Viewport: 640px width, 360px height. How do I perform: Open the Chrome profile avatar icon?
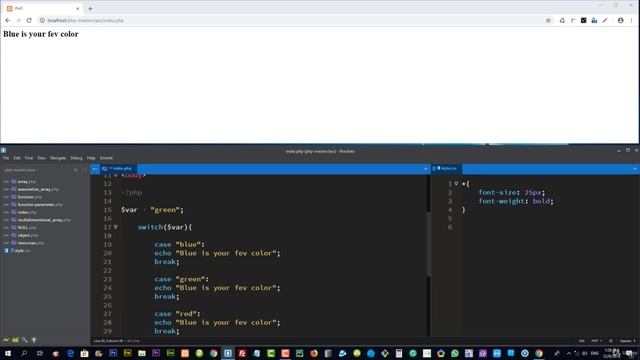pos(620,20)
